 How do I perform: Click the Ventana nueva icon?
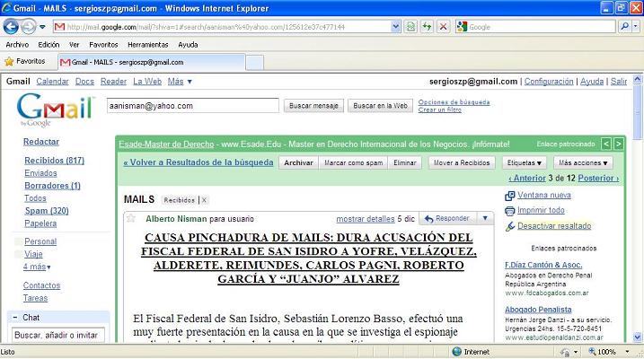pos(509,196)
